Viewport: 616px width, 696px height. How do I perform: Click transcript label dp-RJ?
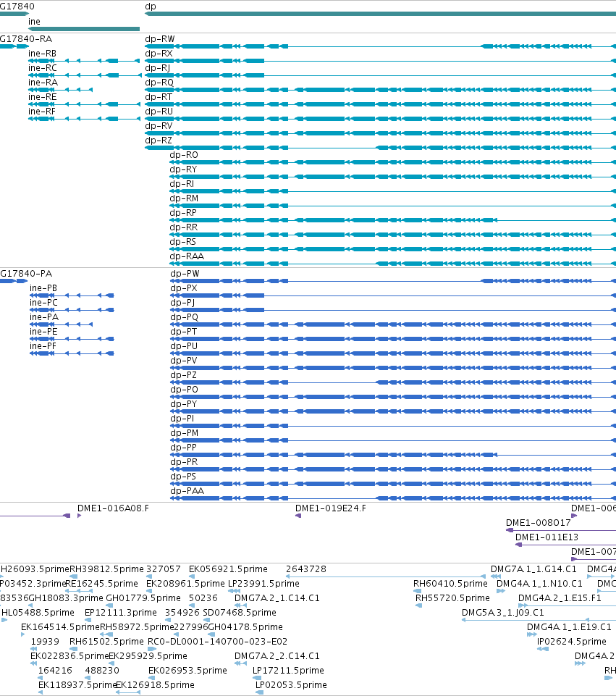pos(157,68)
